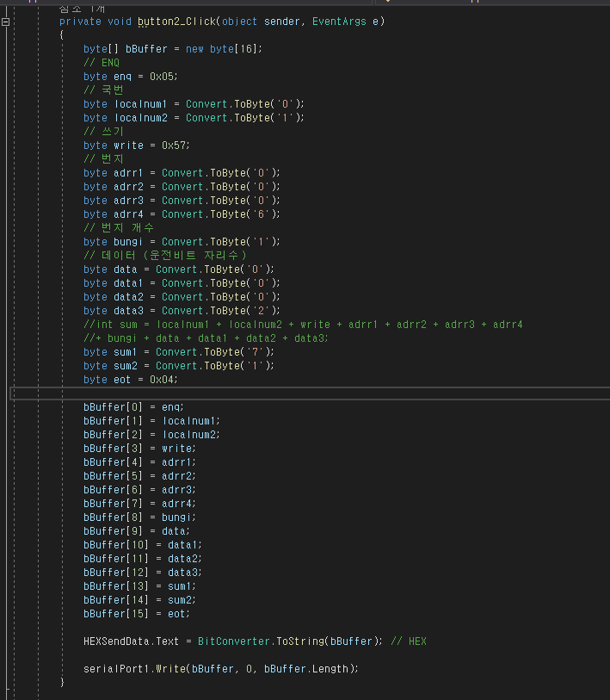Viewport: 610px width, 700px height.
Task: Click the 'byte sum2' declaration line
Action: 178,366
